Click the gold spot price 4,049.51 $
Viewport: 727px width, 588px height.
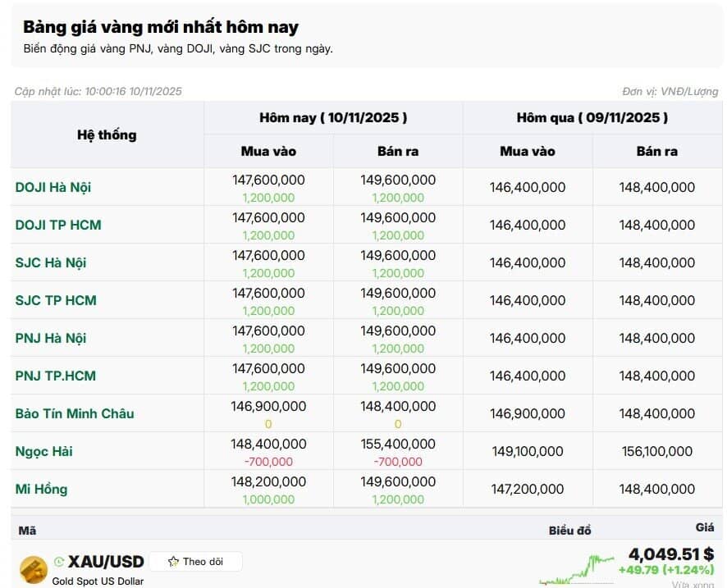click(x=671, y=554)
